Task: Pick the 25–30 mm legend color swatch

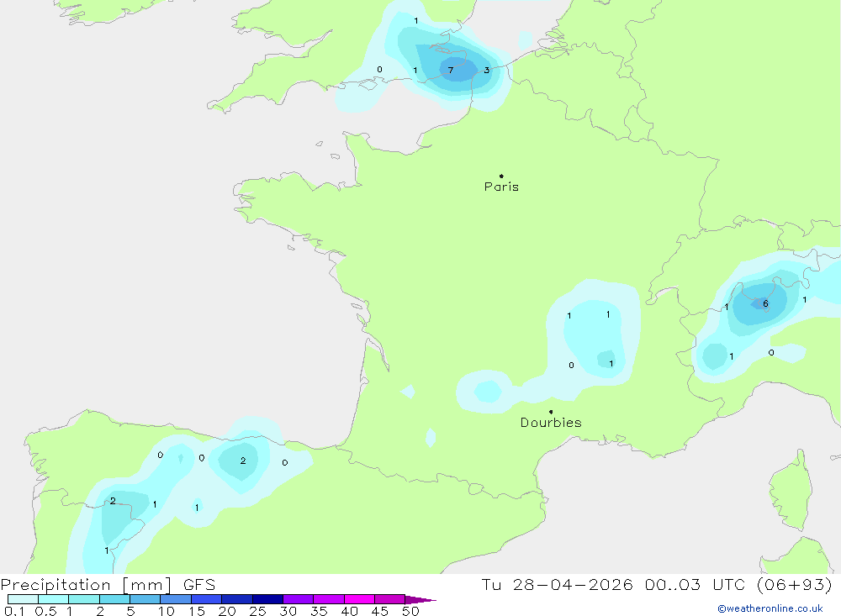Action: point(267,599)
